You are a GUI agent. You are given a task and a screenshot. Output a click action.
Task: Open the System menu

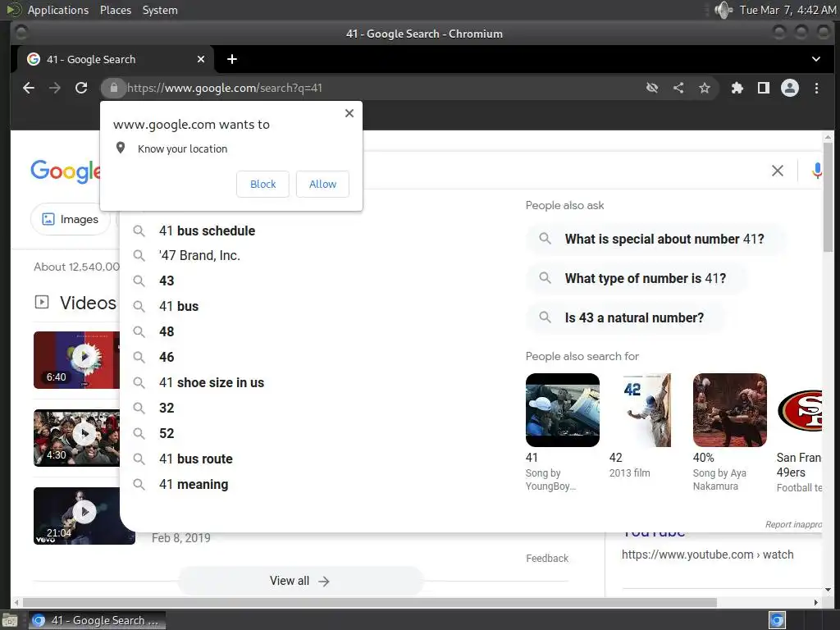(x=160, y=10)
